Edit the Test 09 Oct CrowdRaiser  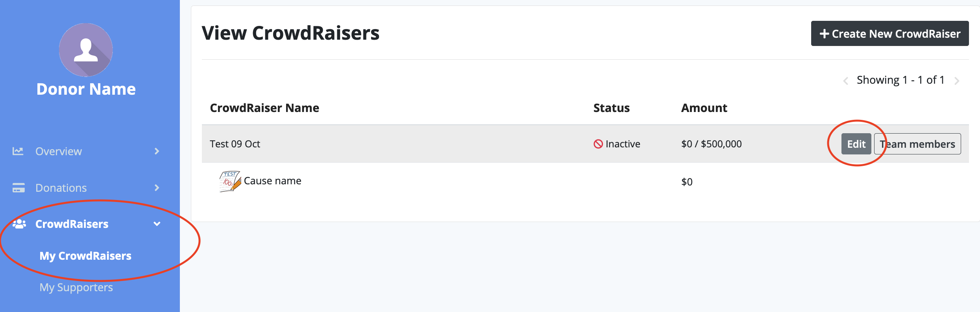856,144
